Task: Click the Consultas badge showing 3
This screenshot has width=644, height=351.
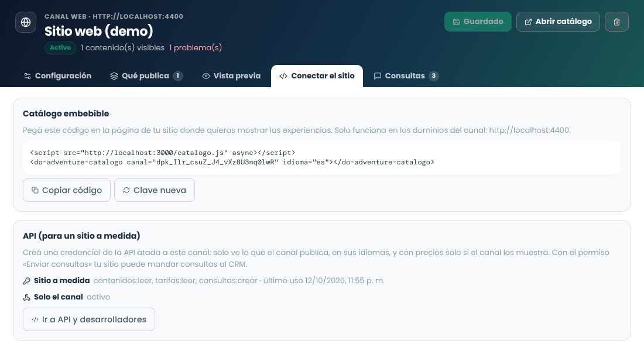Action: click(434, 76)
